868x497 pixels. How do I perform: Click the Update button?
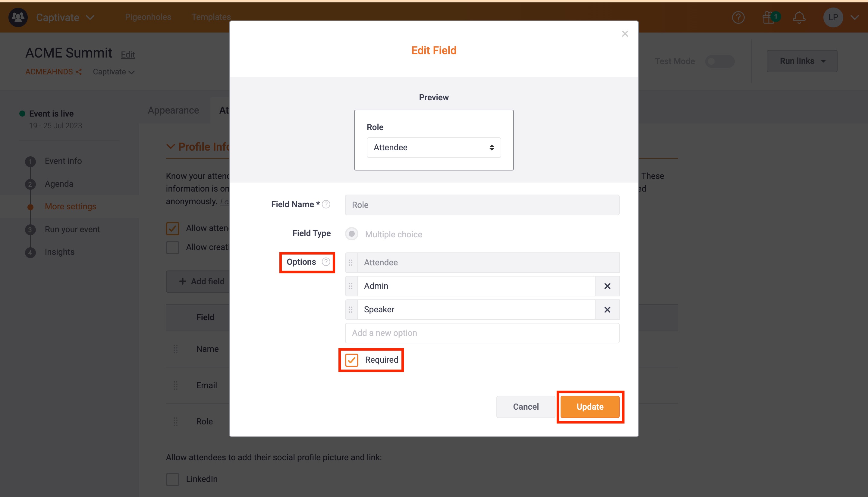point(590,407)
